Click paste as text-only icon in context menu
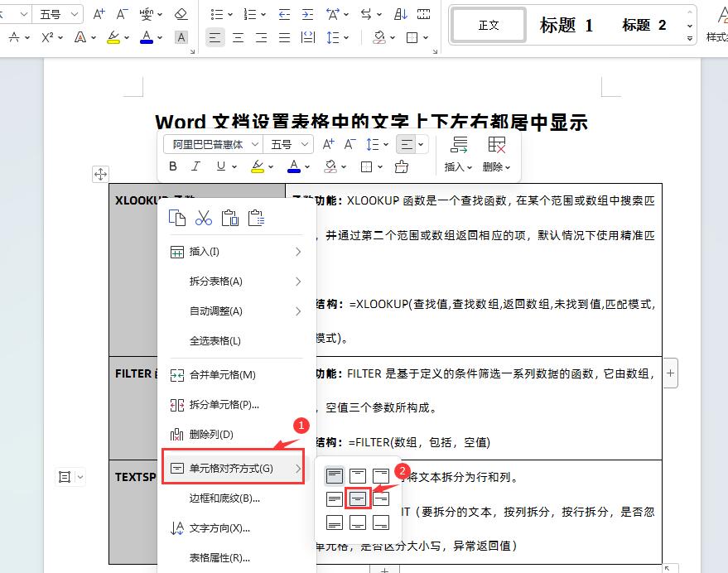 point(257,217)
